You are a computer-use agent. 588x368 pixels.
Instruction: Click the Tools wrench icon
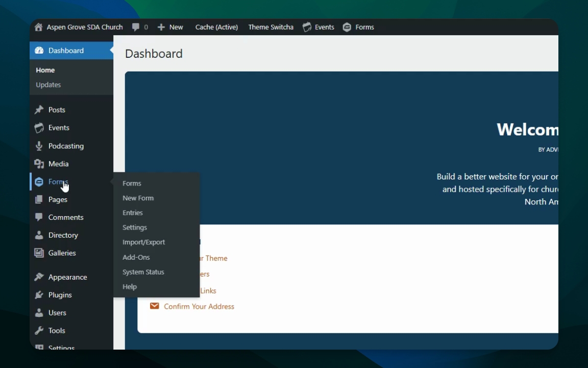point(39,331)
